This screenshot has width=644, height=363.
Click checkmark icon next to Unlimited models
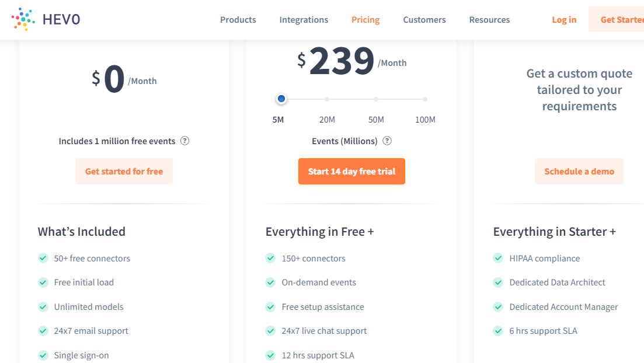[x=43, y=306]
